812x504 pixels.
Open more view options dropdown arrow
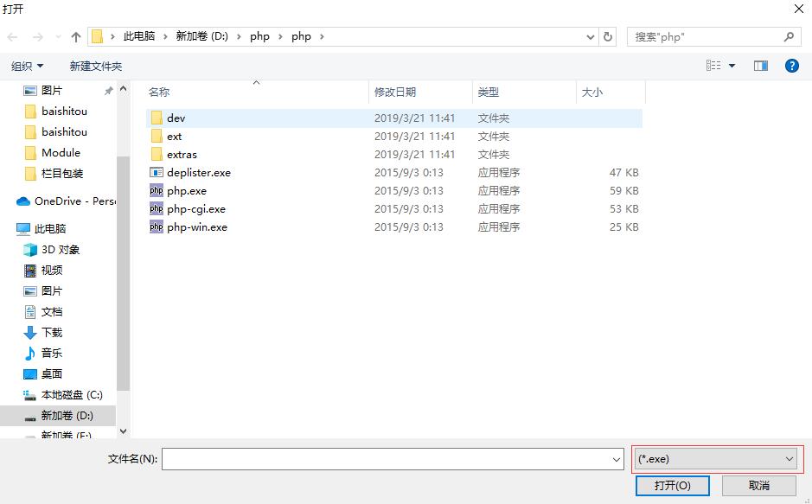point(732,66)
